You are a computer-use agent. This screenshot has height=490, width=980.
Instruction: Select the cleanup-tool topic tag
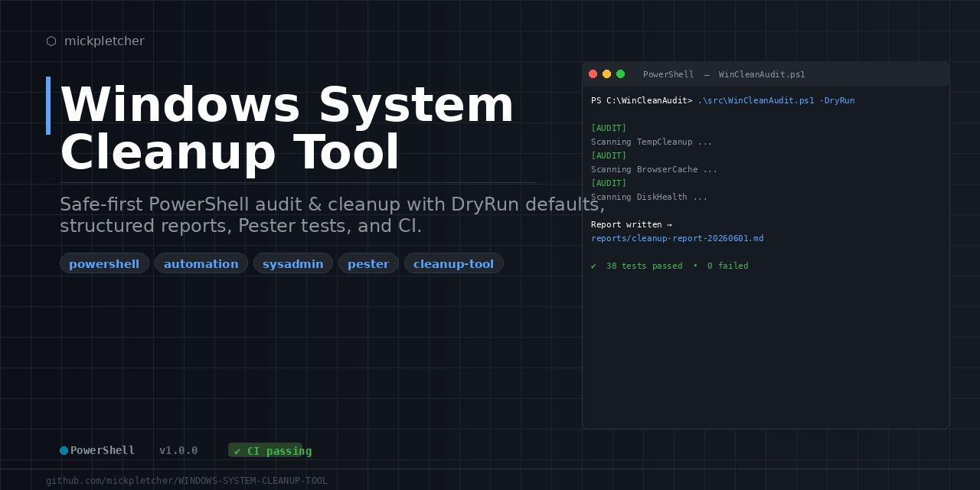click(x=454, y=263)
